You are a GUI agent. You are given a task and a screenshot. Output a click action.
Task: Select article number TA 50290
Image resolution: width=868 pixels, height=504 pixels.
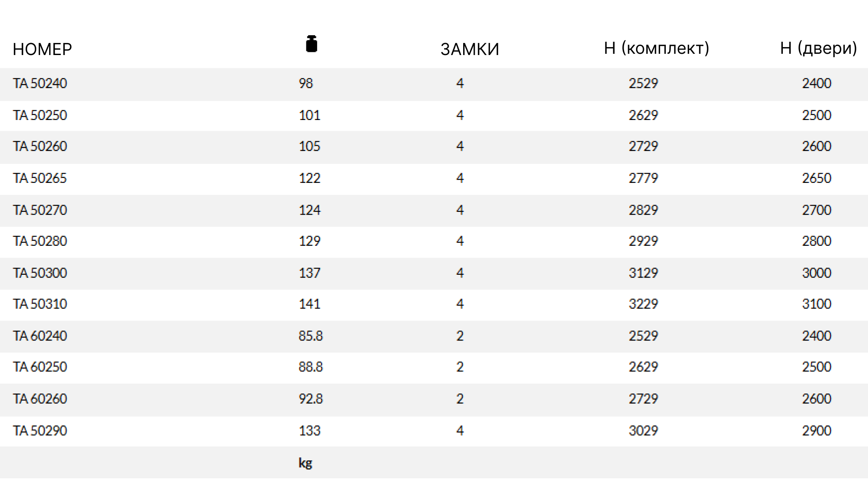tap(40, 430)
